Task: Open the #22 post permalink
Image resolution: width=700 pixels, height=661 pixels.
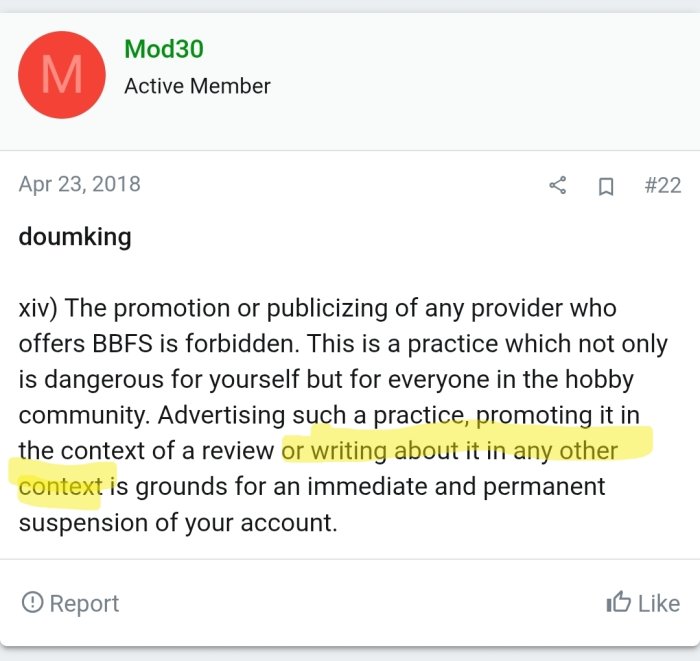Action: [662, 185]
